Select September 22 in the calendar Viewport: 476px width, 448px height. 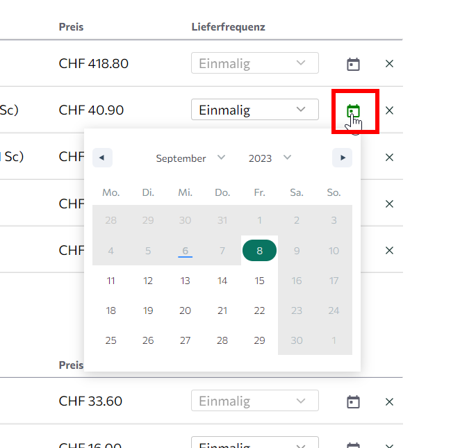tap(259, 310)
